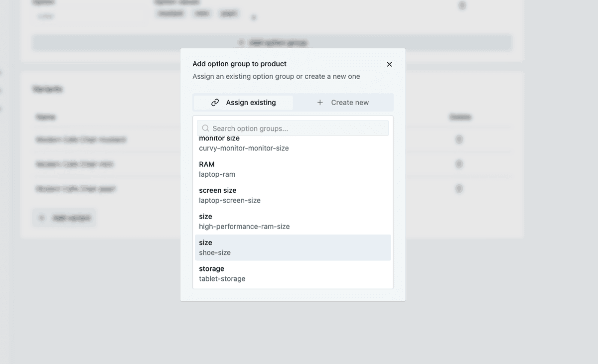Pick size group high-performance-ram-size
Viewport: 598px width, 364px height.
coord(293,222)
